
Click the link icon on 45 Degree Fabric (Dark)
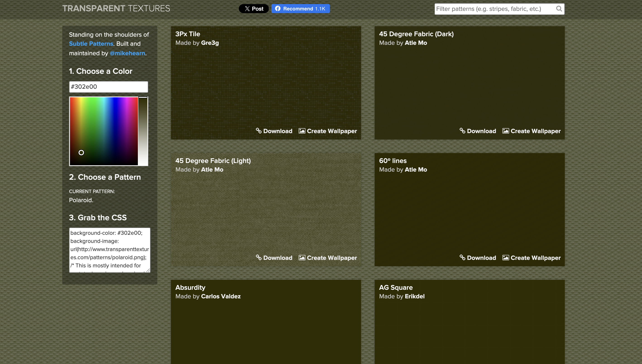point(462,131)
